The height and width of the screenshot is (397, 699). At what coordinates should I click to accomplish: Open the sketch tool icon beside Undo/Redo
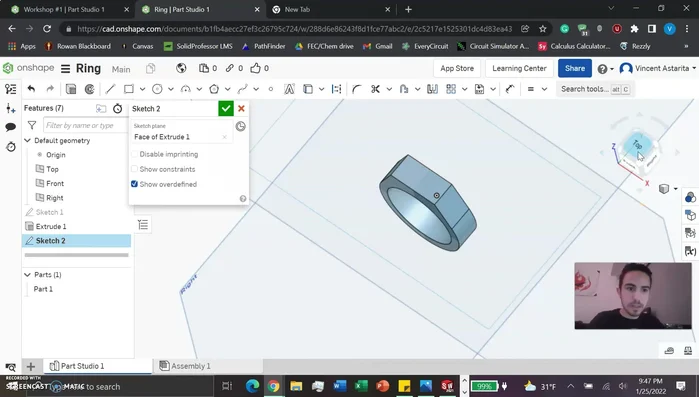[70, 89]
